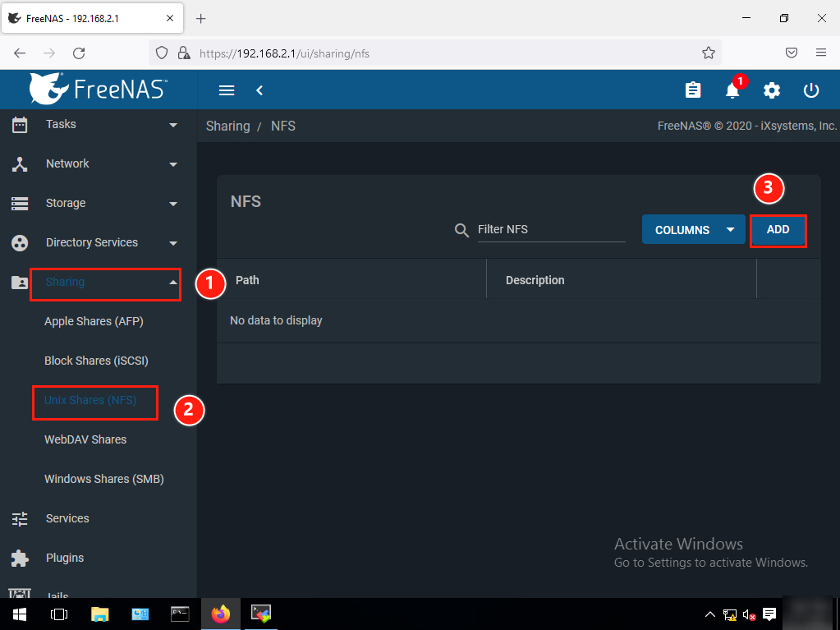
Task: Expand Directory Services menu arrow
Action: click(x=173, y=243)
